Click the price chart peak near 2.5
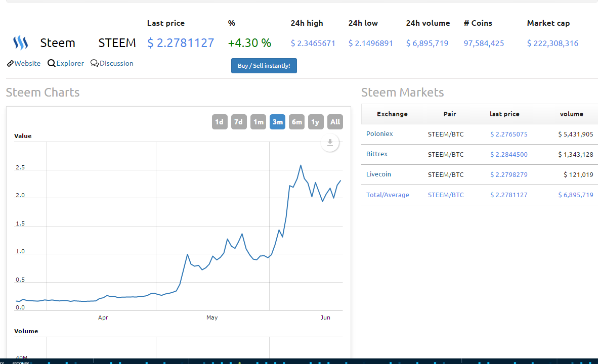The image size is (598, 364). pos(301,165)
